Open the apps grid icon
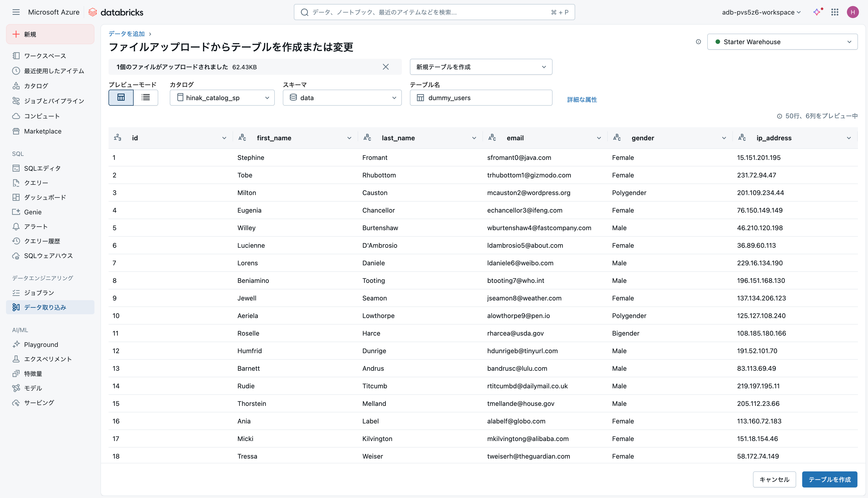Image resolution: width=868 pixels, height=498 pixels. [835, 12]
